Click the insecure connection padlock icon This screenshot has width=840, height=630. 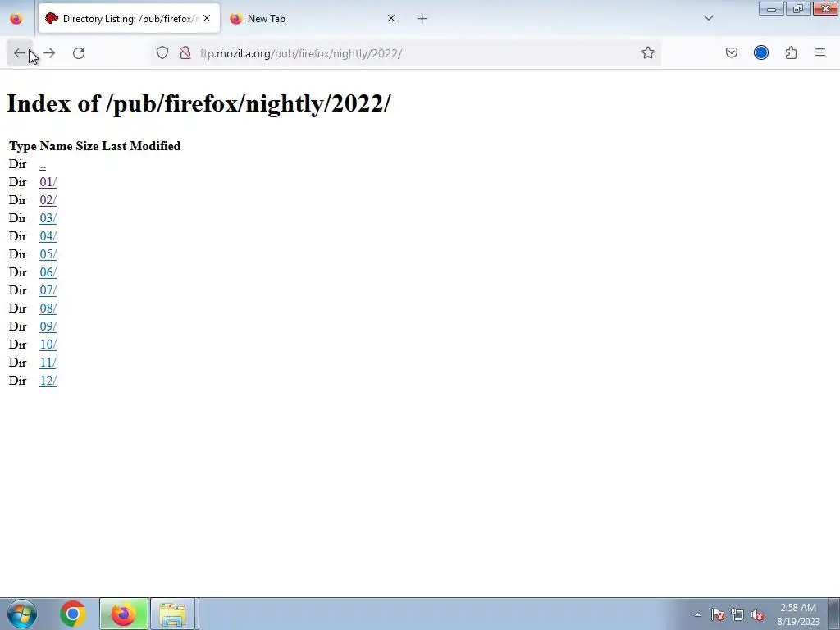click(185, 53)
